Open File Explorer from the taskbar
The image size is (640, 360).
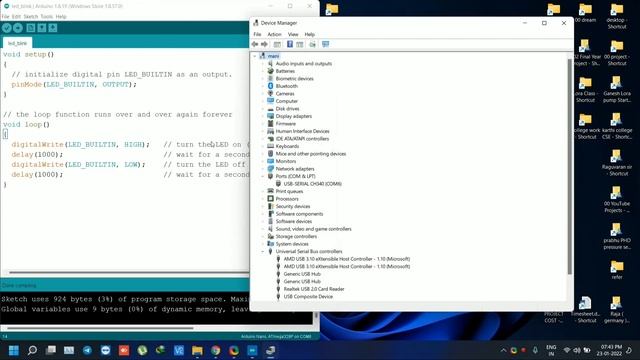pyautogui.click(x=197, y=350)
